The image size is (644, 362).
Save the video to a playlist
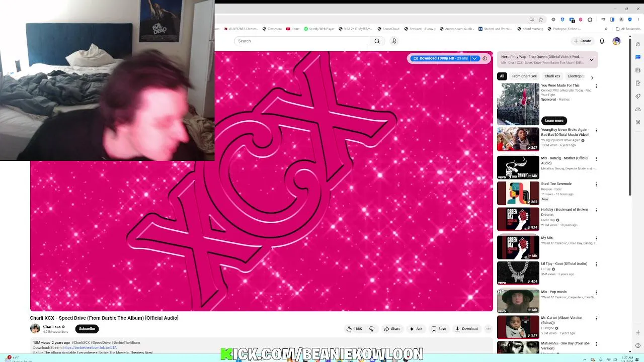(439, 329)
